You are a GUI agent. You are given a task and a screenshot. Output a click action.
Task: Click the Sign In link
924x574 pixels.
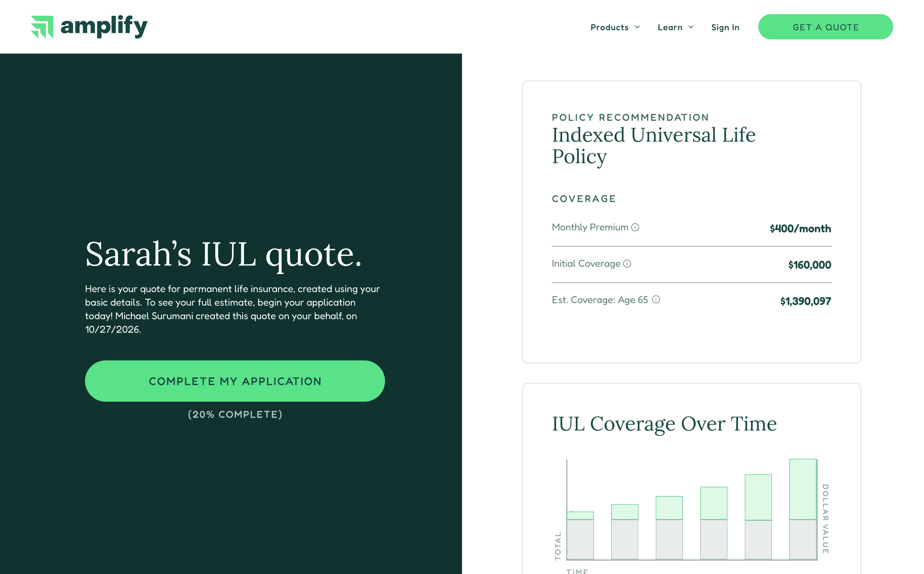(x=725, y=27)
